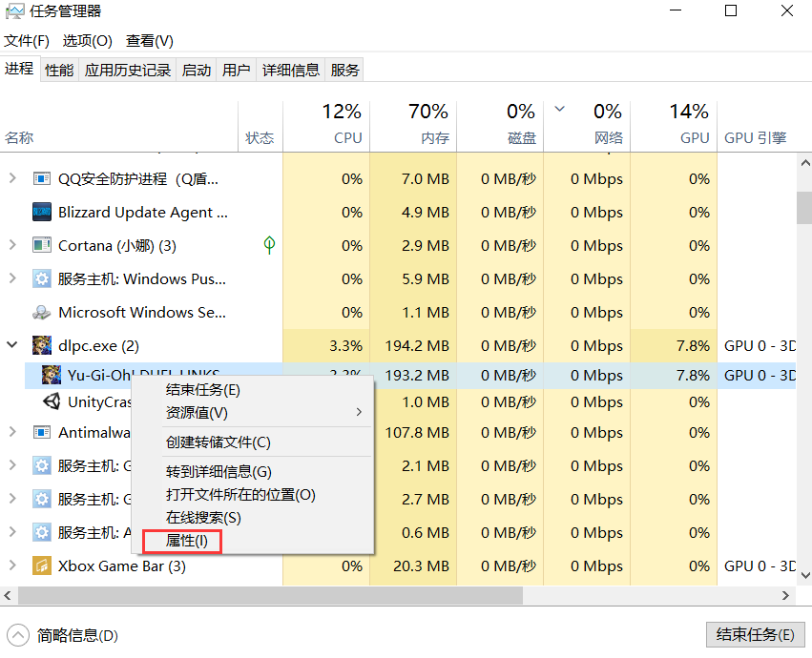Sort by the 名称 column header
Screen dimensions: 812x658
tap(119, 126)
